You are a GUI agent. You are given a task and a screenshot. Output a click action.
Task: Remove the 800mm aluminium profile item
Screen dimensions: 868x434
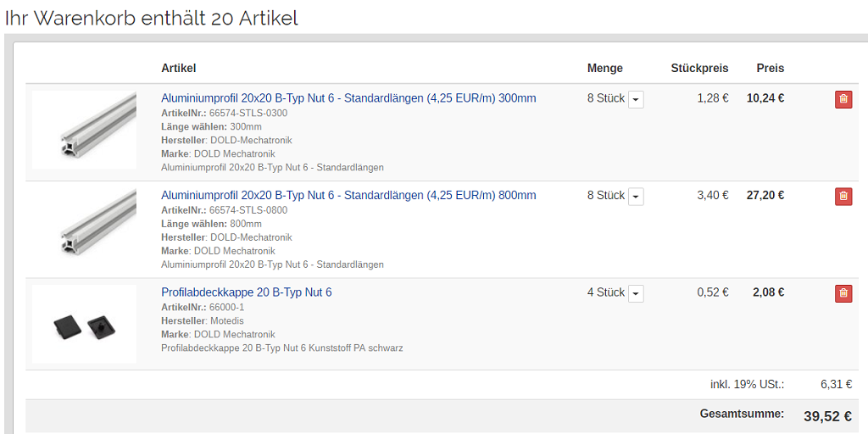tap(843, 197)
